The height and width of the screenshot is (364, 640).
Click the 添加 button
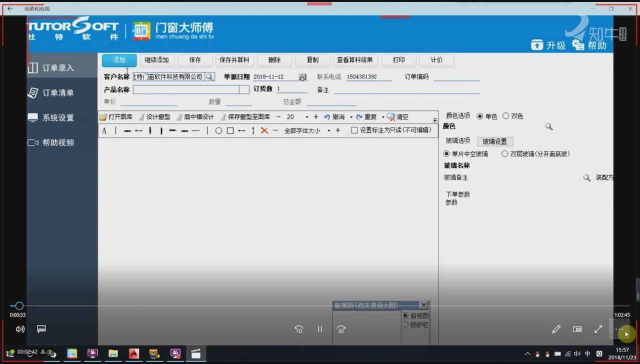tap(119, 60)
